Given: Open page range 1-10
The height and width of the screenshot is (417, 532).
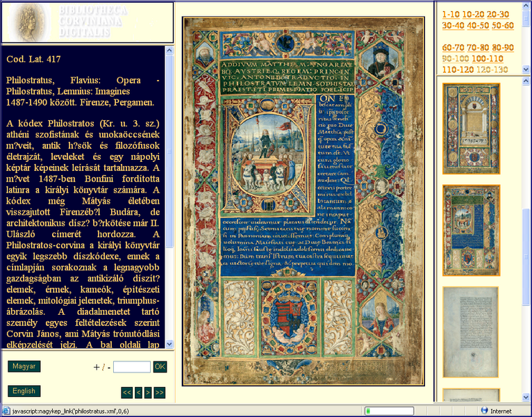Looking at the screenshot, I should pyautogui.click(x=451, y=15).
